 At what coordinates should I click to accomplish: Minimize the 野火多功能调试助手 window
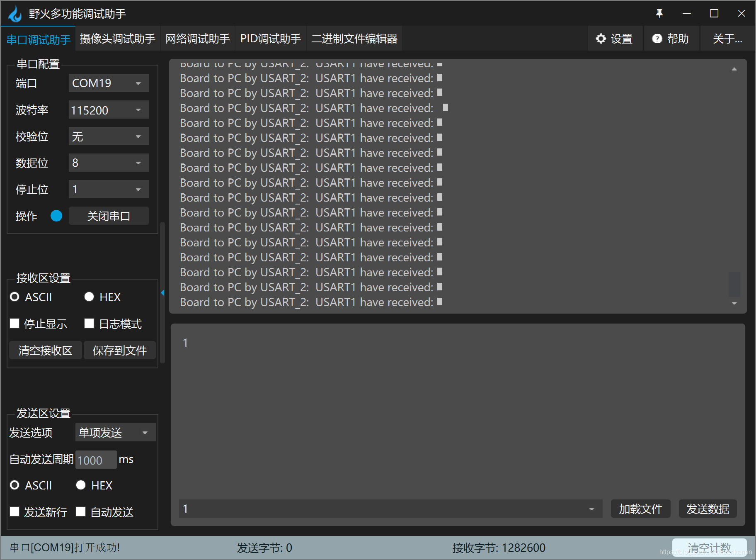coord(687,14)
